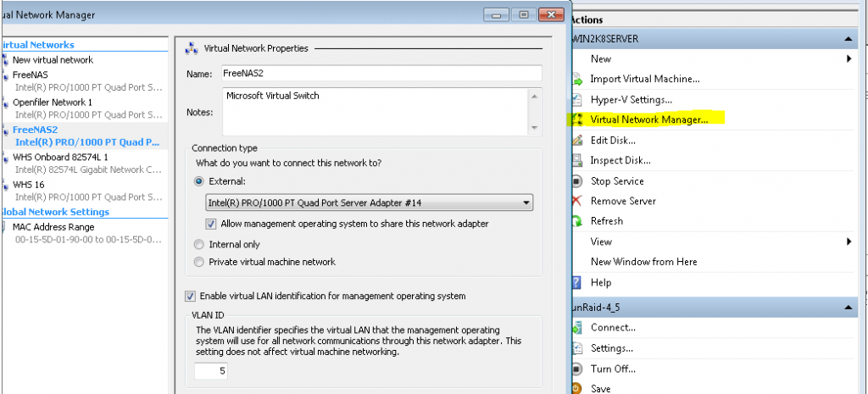Expand the New submenu arrow
The image size is (868, 394).
pyautogui.click(x=849, y=59)
